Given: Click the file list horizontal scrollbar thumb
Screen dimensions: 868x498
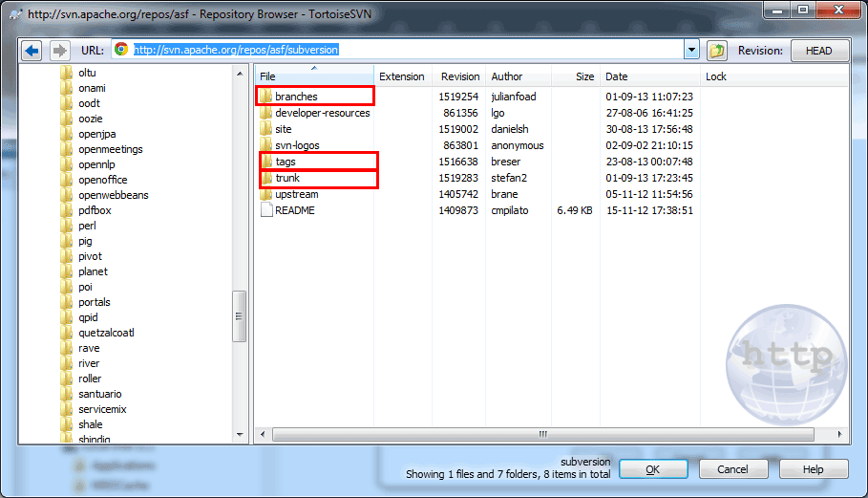Looking at the screenshot, I should (543, 434).
